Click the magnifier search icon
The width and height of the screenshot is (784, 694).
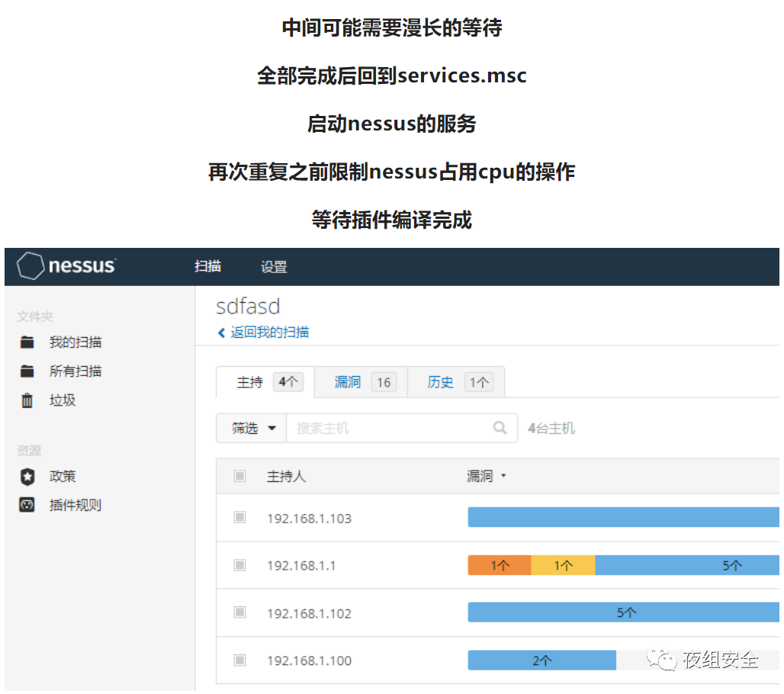(x=500, y=428)
